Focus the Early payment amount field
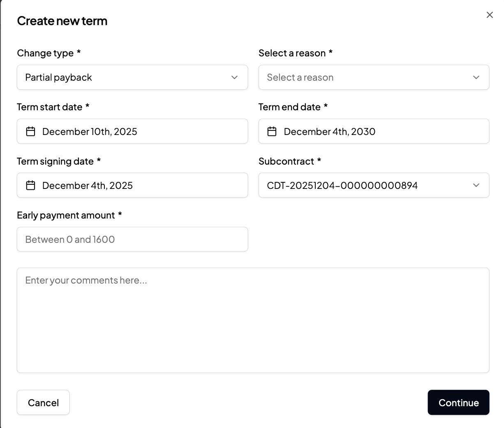 pos(132,239)
